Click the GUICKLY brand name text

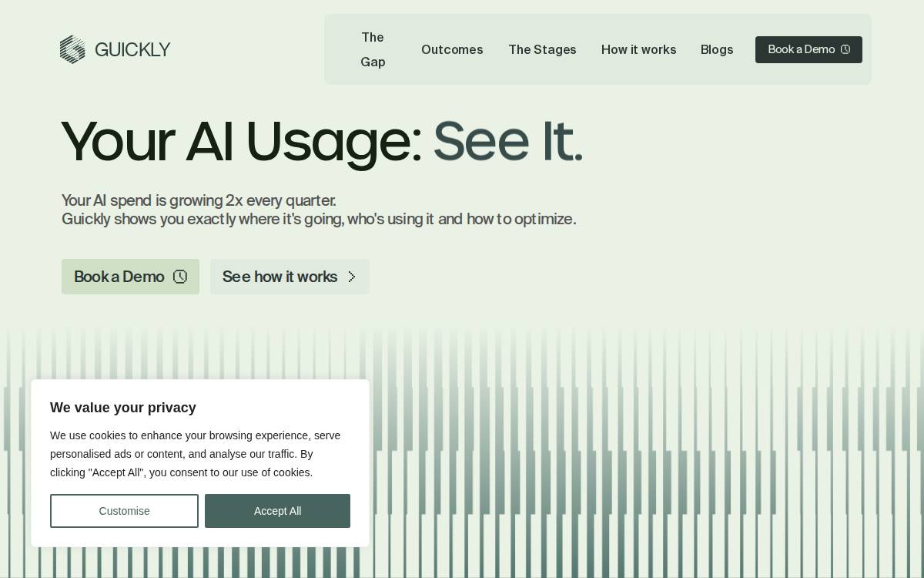(x=132, y=49)
